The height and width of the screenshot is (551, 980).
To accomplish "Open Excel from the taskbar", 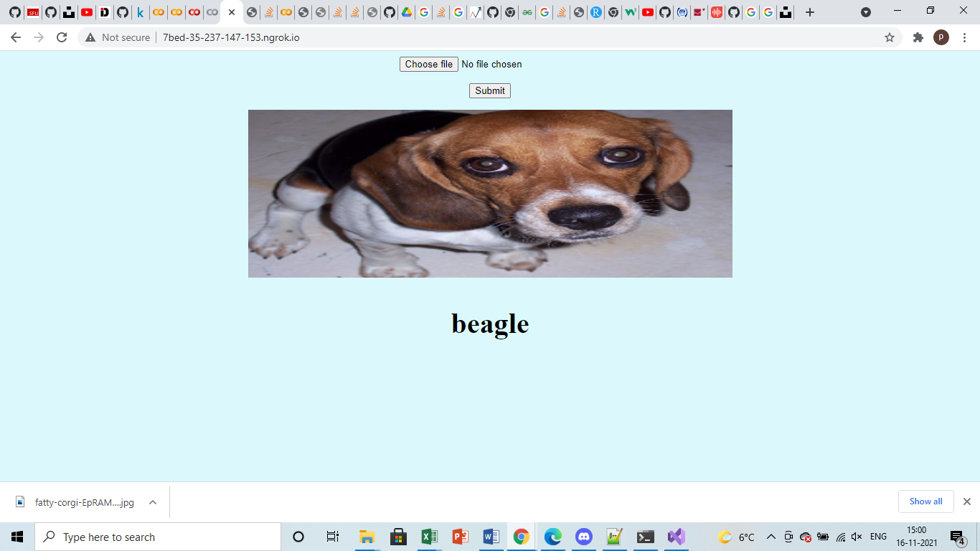I will 429,537.
